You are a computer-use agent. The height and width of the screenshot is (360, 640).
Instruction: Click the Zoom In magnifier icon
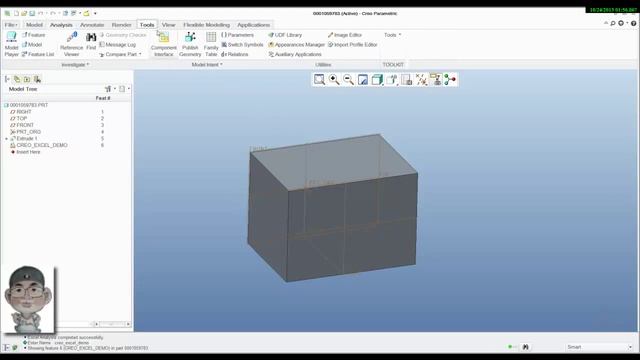click(334, 80)
